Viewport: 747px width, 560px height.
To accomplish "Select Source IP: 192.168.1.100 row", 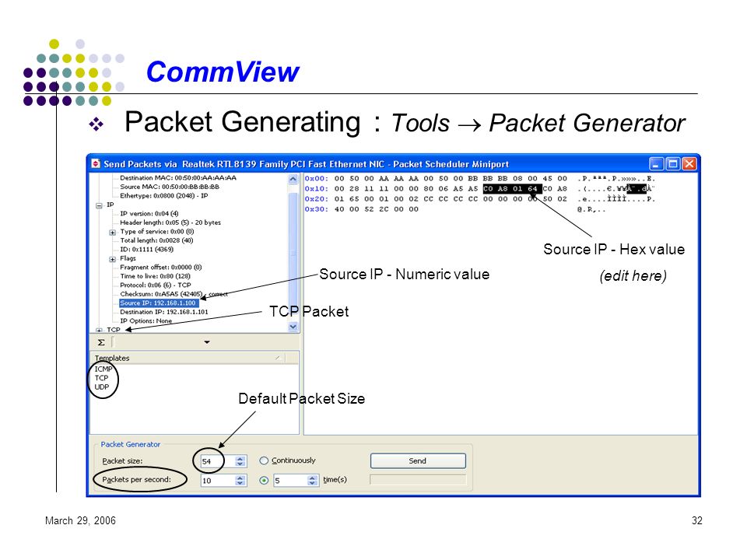I will [158, 303].
